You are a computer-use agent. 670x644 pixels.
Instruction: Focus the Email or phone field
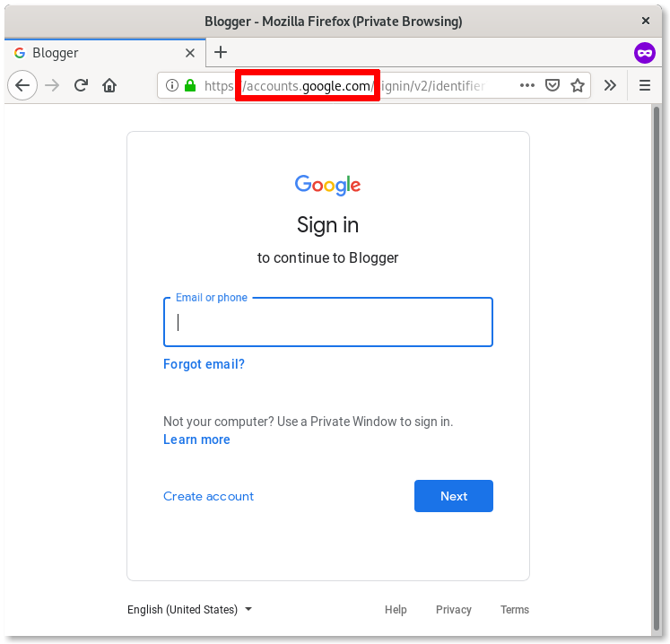click(x=328, y=323)
